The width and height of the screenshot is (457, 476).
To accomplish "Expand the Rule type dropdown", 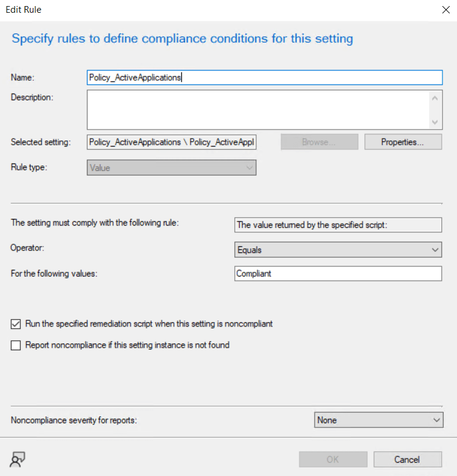I will pos(172,168).
